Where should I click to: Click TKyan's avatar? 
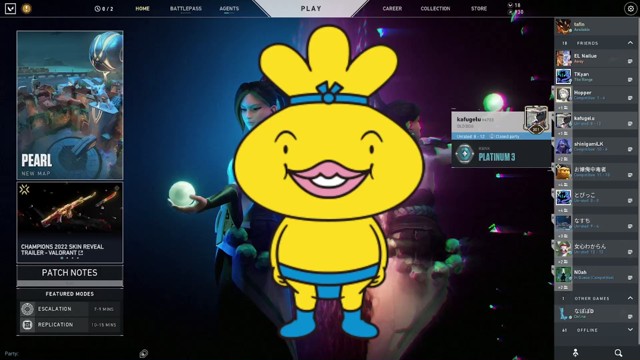coord(563,76)
